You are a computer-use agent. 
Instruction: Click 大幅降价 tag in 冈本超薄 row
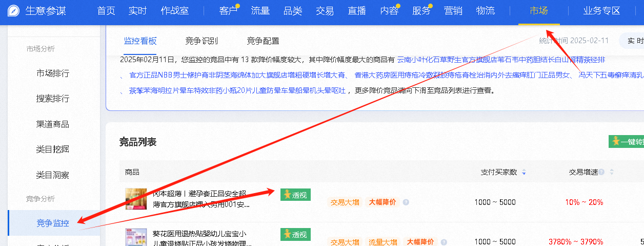(x=383, y=202)
